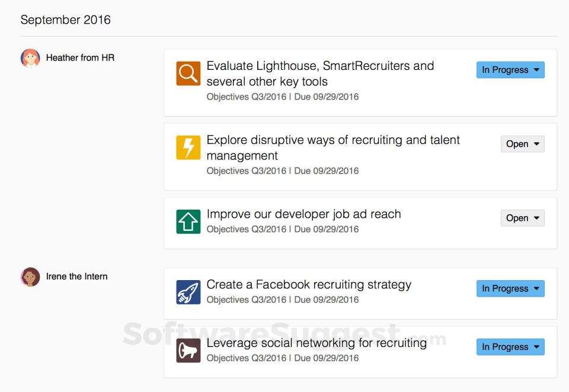Select the Heather from HR name
Screen dimensions: 569x392
click(x=80, y=58)
